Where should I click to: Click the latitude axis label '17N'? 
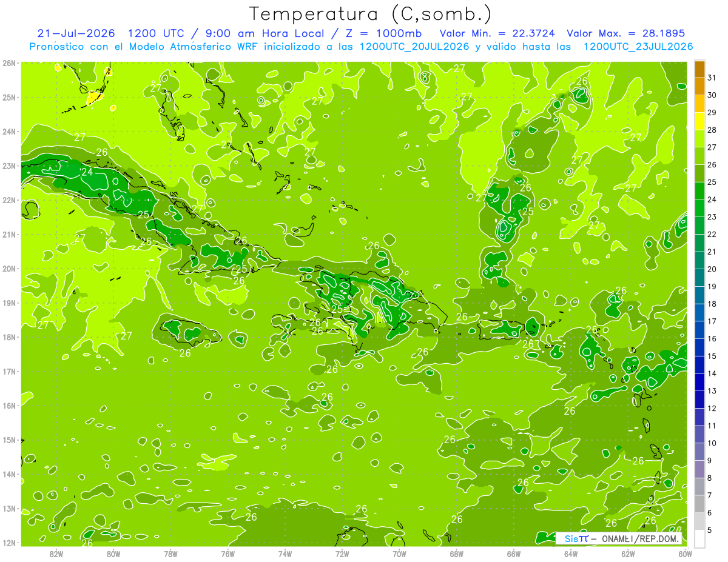click(x=9, y=372)
